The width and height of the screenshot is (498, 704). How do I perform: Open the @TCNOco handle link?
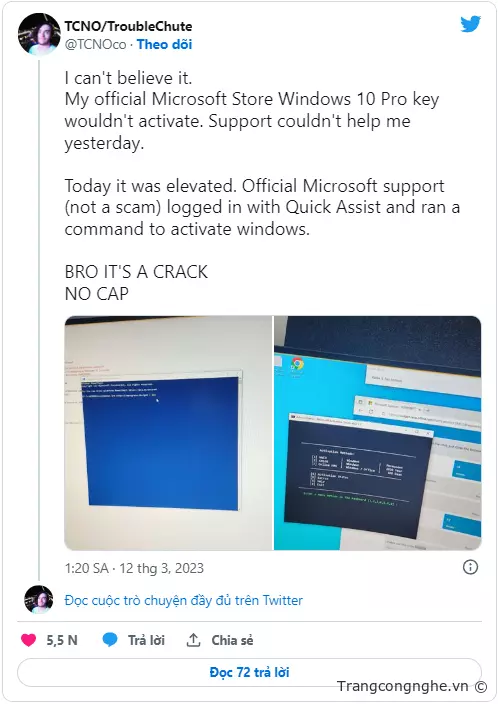[x=95, y=44]
